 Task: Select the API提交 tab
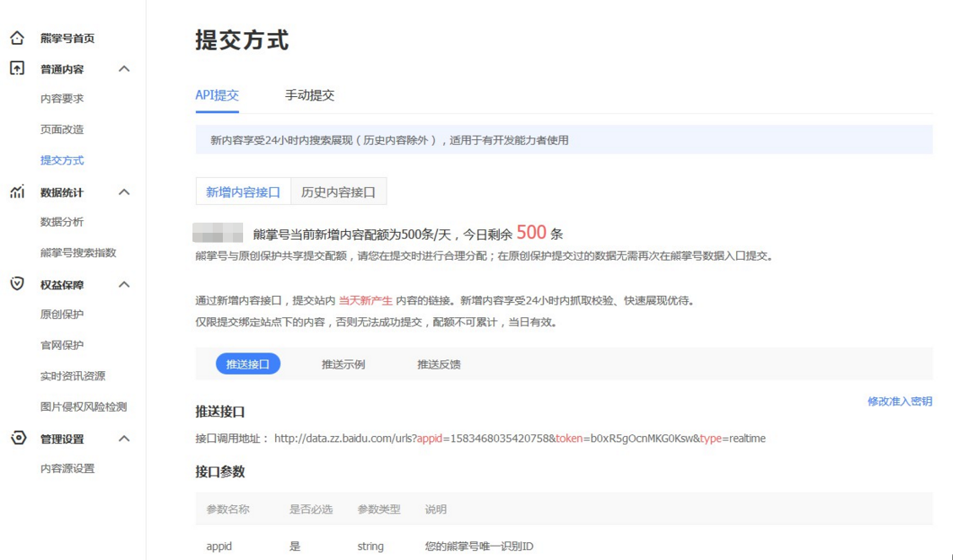[x=217, y=95]
